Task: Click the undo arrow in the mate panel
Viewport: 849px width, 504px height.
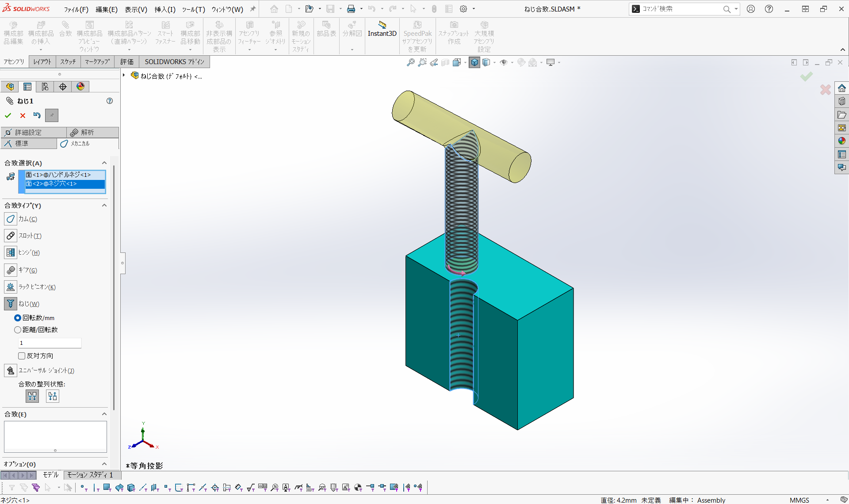Action: [x=37, y=115]
